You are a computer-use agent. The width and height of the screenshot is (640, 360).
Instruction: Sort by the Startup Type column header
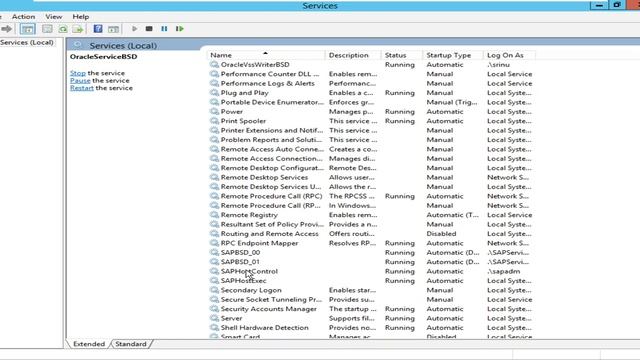click(x=453, y=55)
